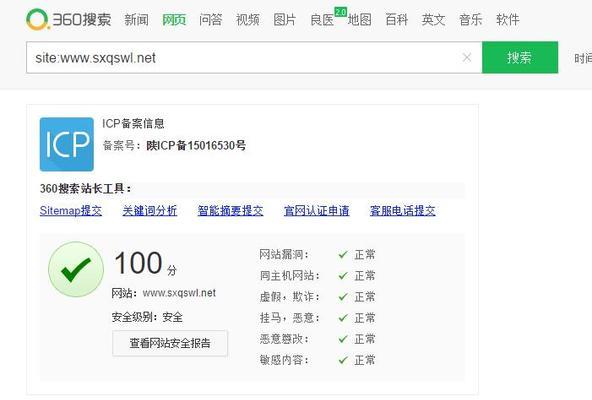Click the green 搜索 button
This screenshot has height=400, width=592.
(520, 57)
